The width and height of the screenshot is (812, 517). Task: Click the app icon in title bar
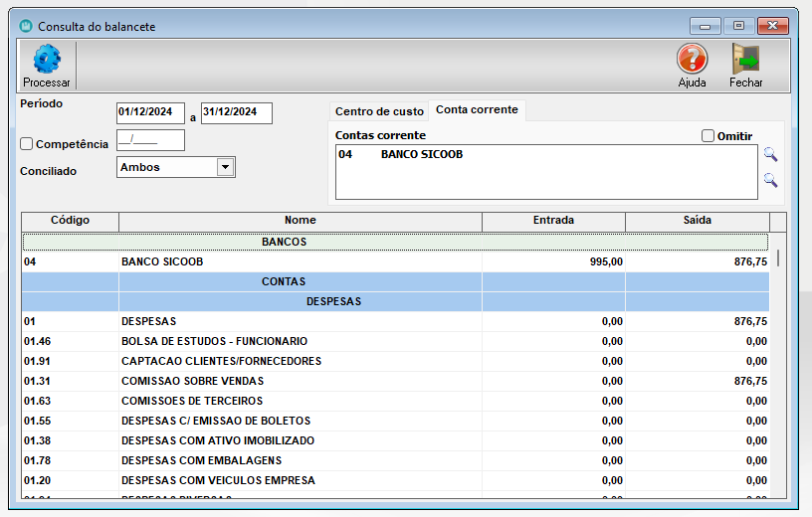point(26,26)
